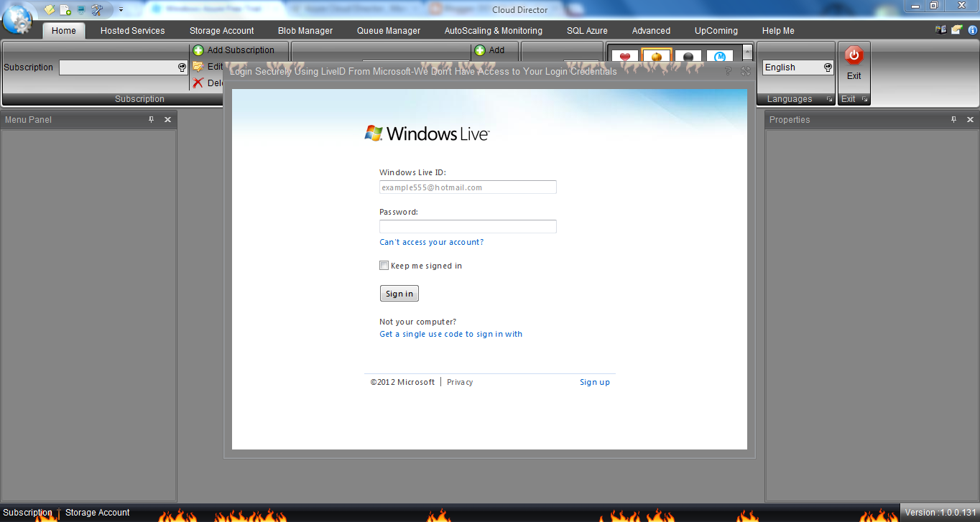The height and width of the screenshot is (522, 980).
Task: Open the Help Me tab
Action: point(778,31)
